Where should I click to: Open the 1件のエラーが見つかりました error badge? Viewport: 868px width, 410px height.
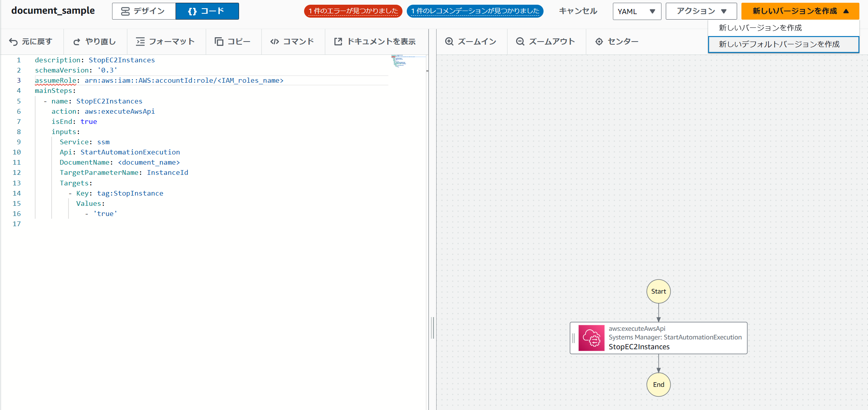[353, 11]
